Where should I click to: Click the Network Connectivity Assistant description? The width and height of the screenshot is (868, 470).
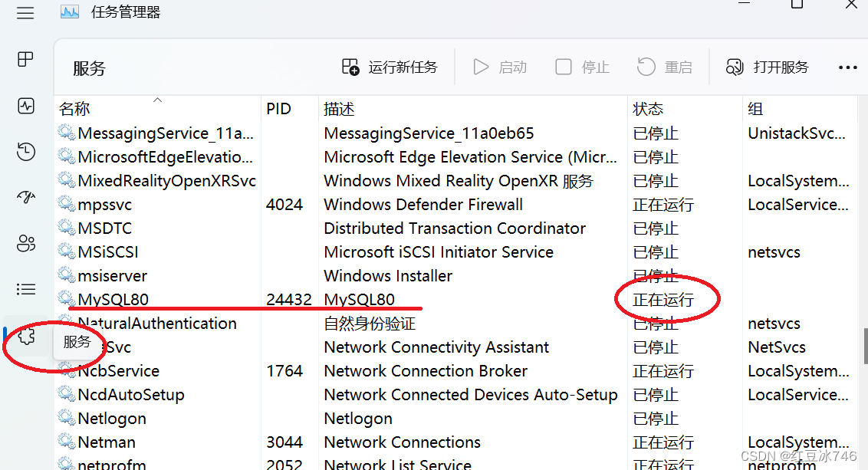436,347
